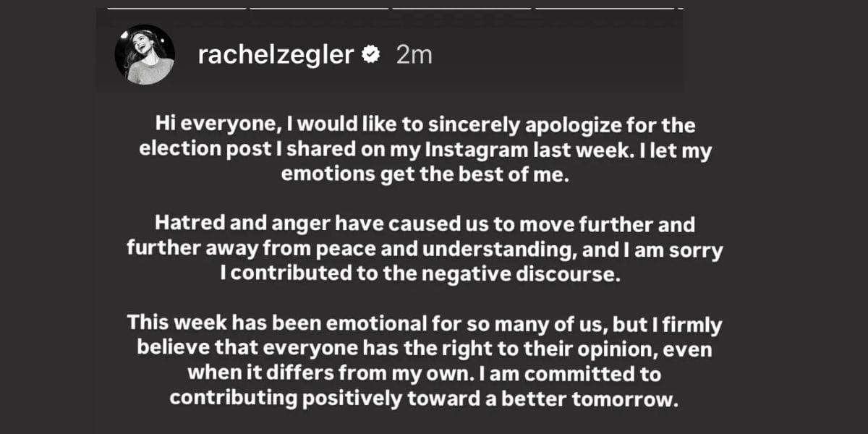Click the blue verified badge icon

(x=371, y=56)
